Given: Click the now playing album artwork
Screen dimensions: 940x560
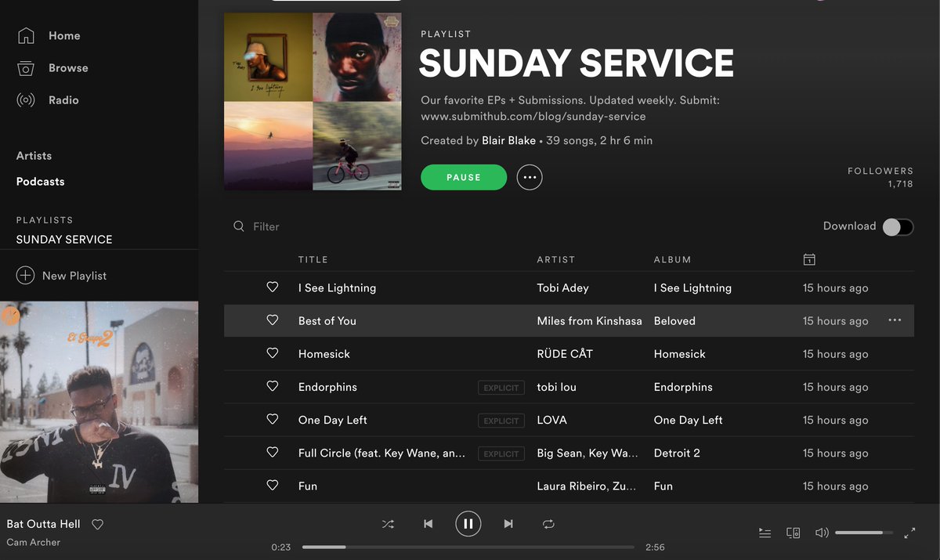Looking at the screenshot, I should click(99, 402).
